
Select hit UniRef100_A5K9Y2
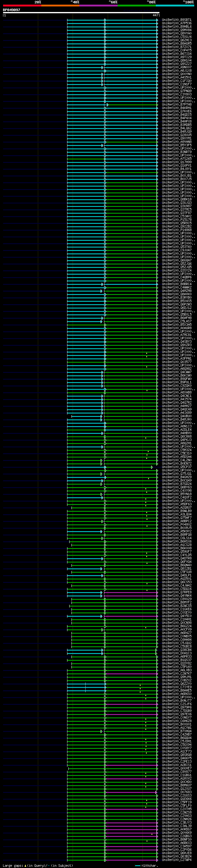pyautogui.click(x=177, y=531)
